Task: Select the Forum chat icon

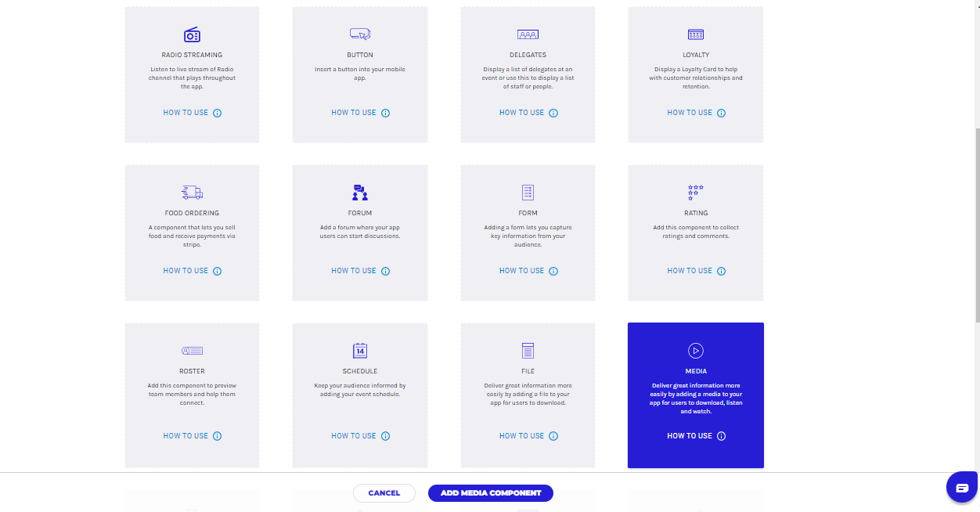Action: click(x=360, y=193)
